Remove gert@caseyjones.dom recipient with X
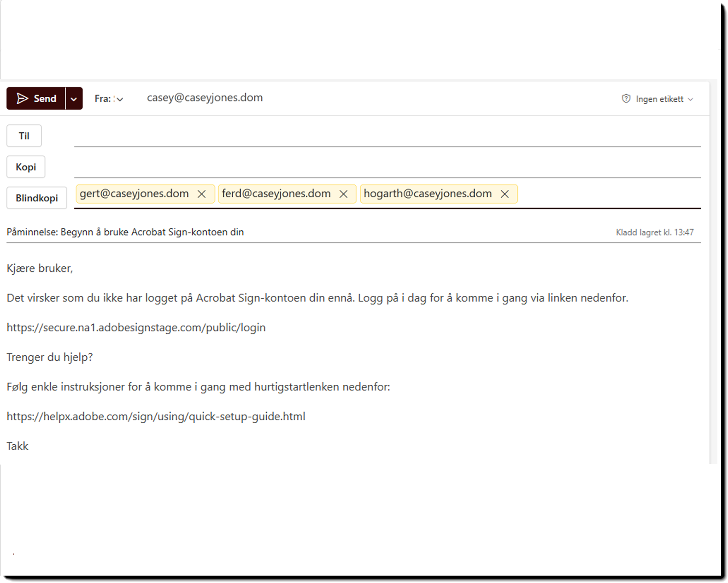 (201, 194)
